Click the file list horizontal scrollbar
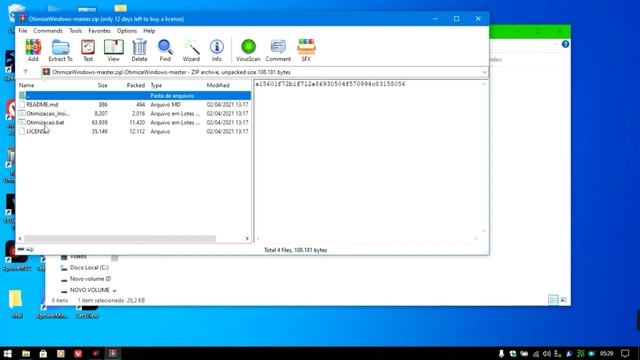640x360 pixels. coord(120,238)
